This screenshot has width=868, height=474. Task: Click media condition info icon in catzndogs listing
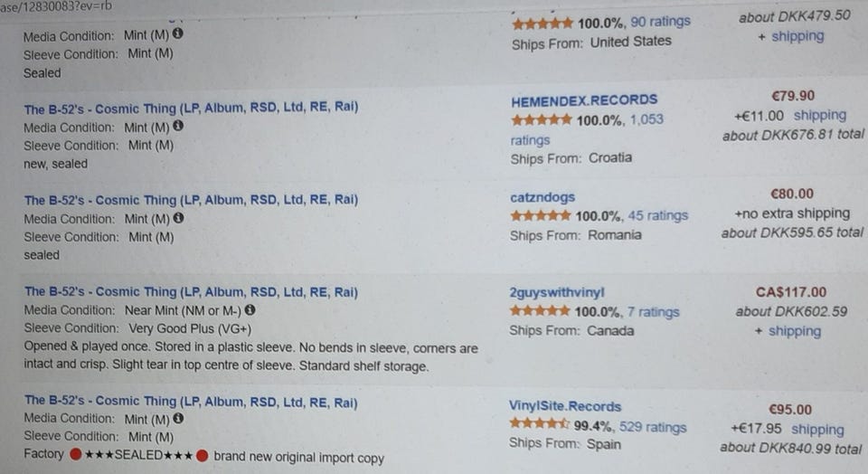(178, 218)
